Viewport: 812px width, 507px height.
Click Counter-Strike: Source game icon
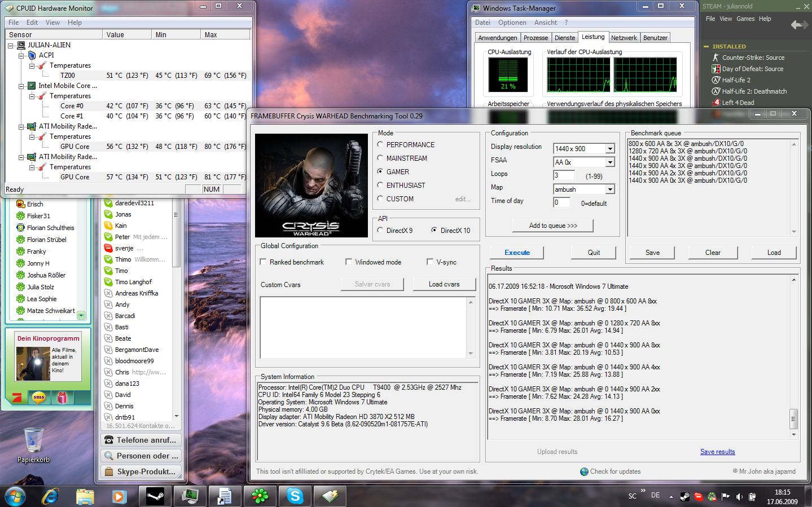pos(716,58)
